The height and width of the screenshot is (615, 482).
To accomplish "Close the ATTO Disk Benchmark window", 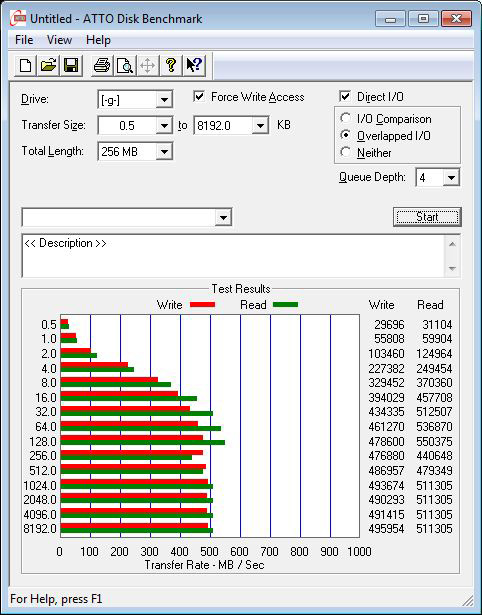I will [456, 18].
